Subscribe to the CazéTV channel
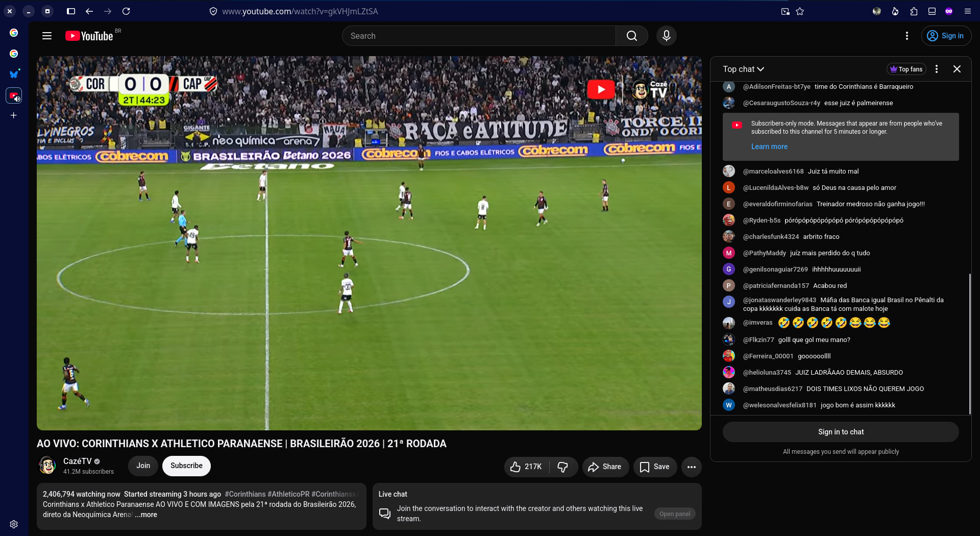Image resolution: width=980 pixels, height=536 pixels. coord(186,466)
